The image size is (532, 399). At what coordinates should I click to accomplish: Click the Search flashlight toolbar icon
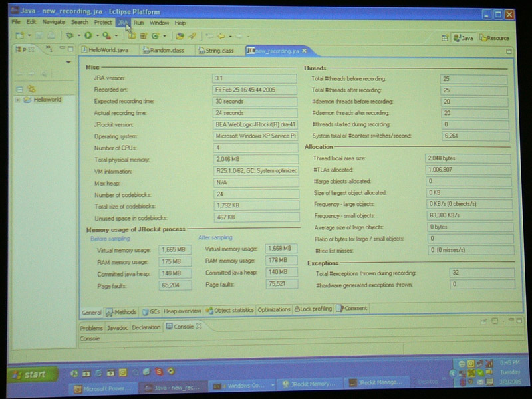point(192,36)
